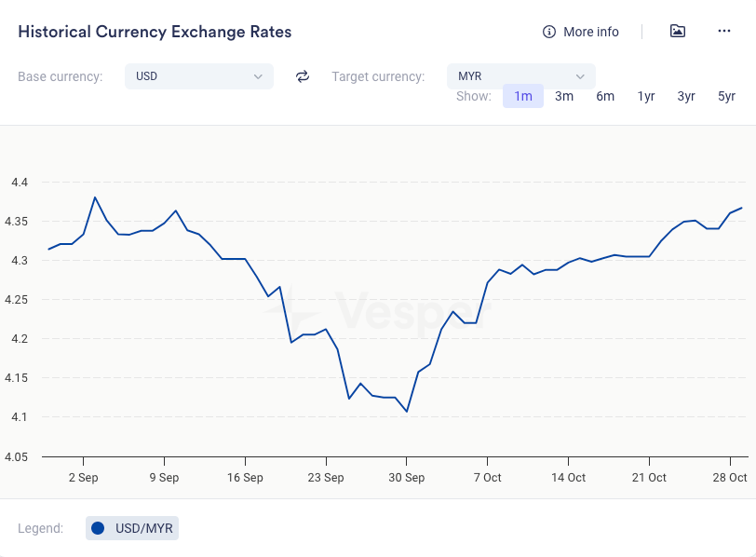
Task: Click the blue USD/MYR legend dot
Action: (x=98, y=528)
